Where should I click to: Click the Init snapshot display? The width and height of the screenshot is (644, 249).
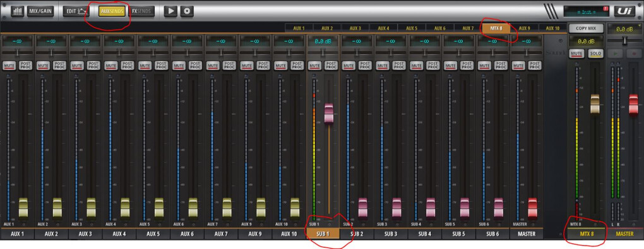click(x=587, y=11)
